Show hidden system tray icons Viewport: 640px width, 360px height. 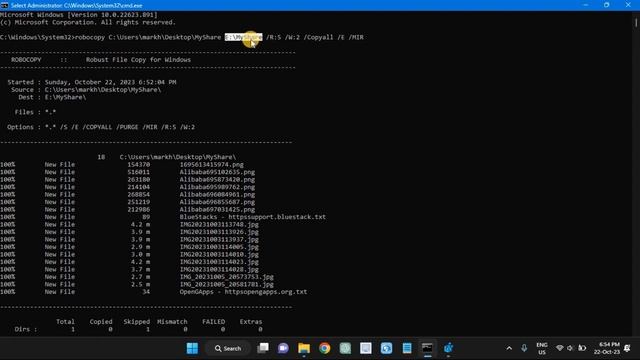[x=509, y=348]
